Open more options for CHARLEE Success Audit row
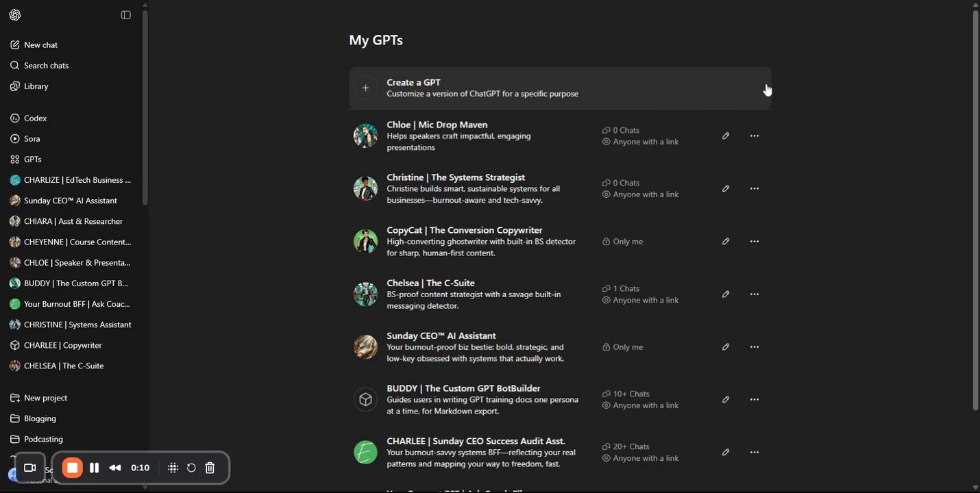The height and width of the screenshot is (493, 980). (x=755, y=452)
